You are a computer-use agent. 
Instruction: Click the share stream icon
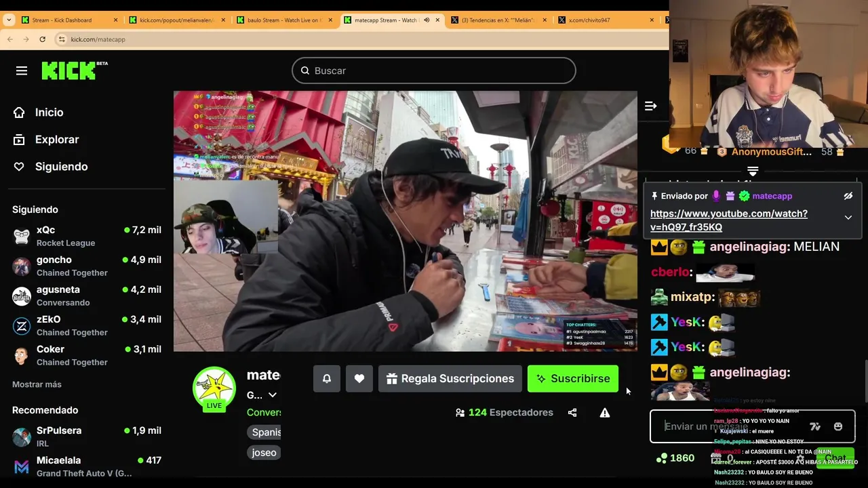572,413
